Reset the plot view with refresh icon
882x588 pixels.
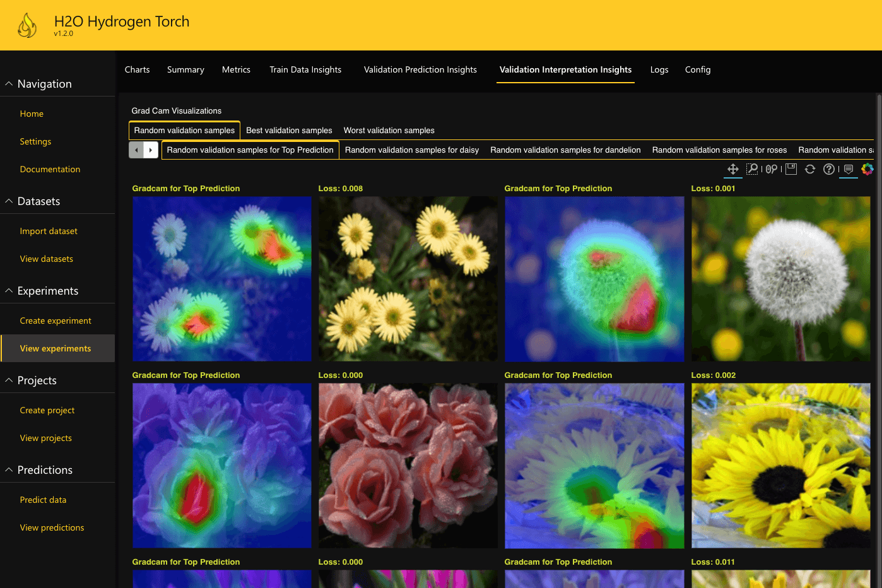point(810,169)
